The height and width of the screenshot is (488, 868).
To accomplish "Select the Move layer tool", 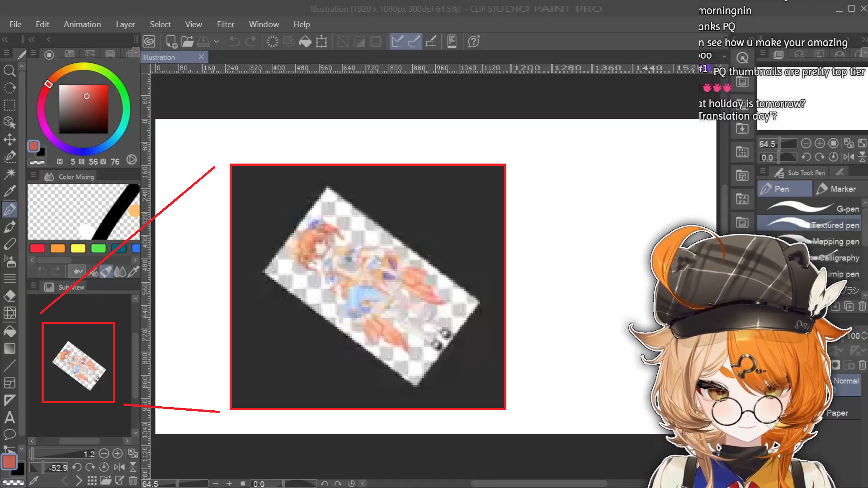I will pos(9,140).
